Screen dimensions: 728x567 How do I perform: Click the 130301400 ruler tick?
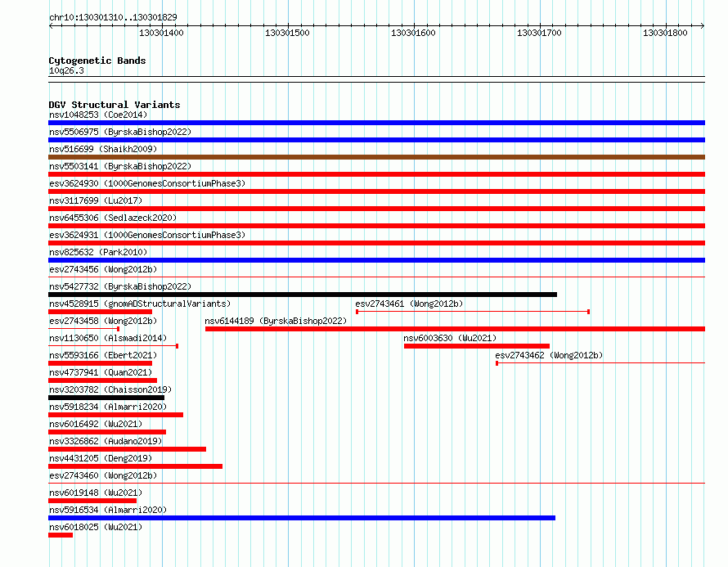pyautogui.click(x=162, y=33)
